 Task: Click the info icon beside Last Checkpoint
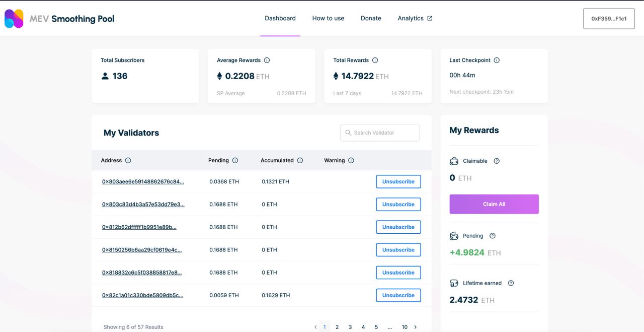(497, 60)
